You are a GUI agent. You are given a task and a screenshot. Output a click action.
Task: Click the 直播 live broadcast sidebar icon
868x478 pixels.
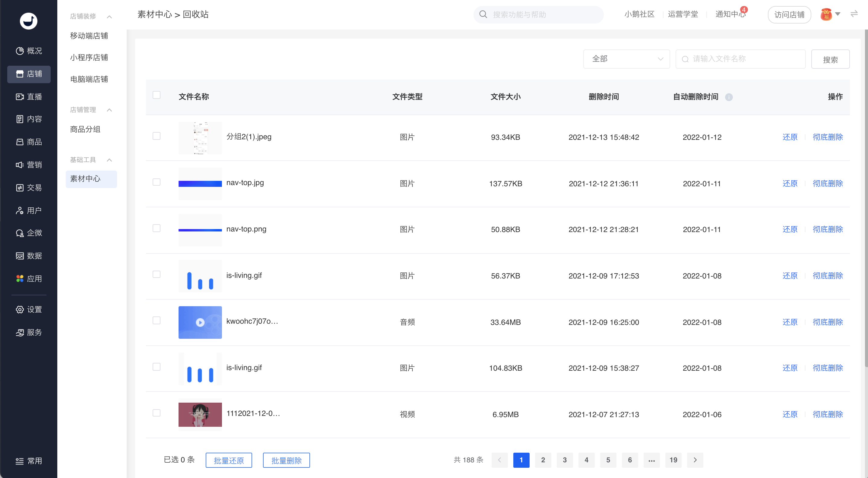20,97
